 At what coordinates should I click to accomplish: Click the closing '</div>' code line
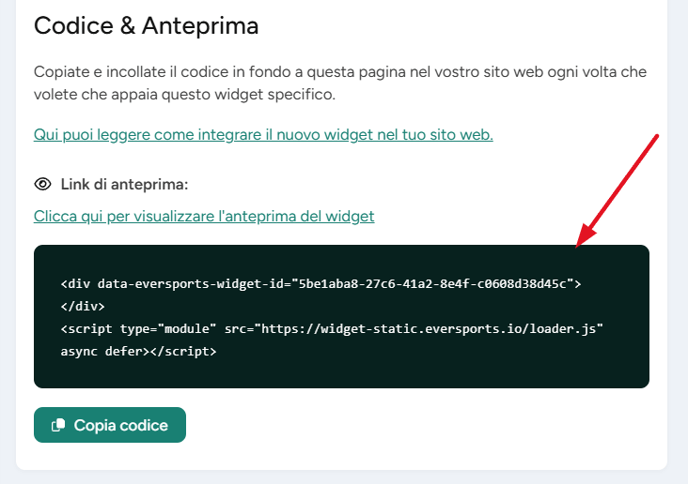(82, 306)
